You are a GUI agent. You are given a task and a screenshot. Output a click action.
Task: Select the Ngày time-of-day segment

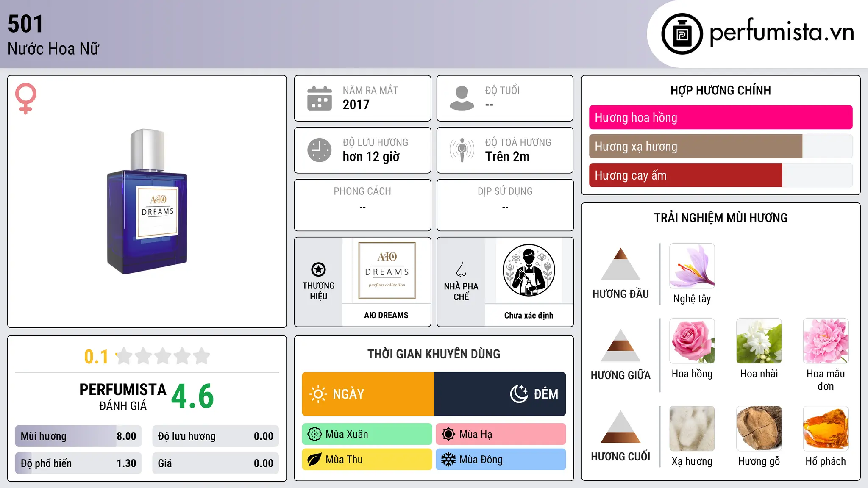click(368, 394)
